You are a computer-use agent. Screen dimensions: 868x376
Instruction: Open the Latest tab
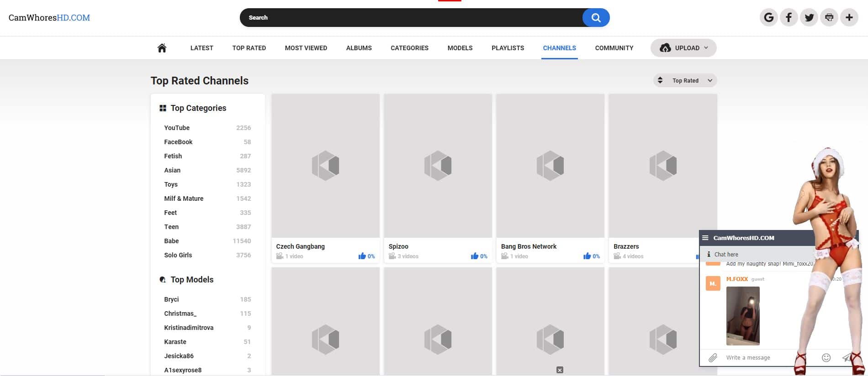click(x=201, y=48)
